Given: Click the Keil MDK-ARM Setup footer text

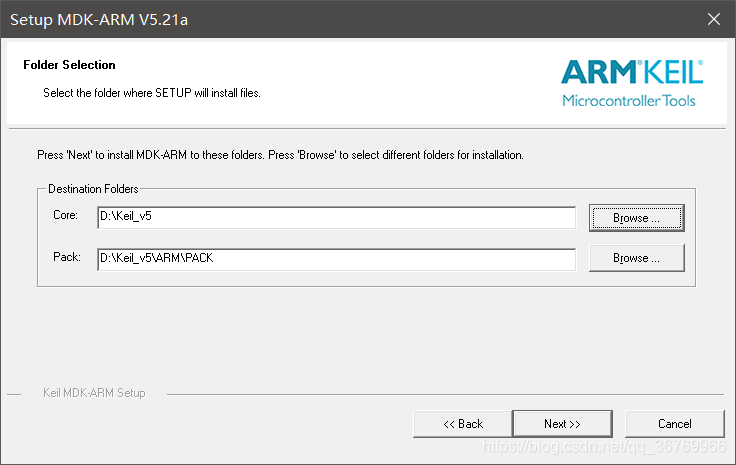Looking at the screenshot, I should point(94,393).
